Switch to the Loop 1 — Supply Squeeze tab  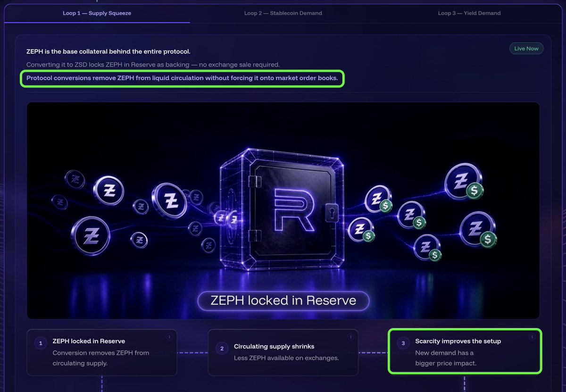(x=97, y=13)
